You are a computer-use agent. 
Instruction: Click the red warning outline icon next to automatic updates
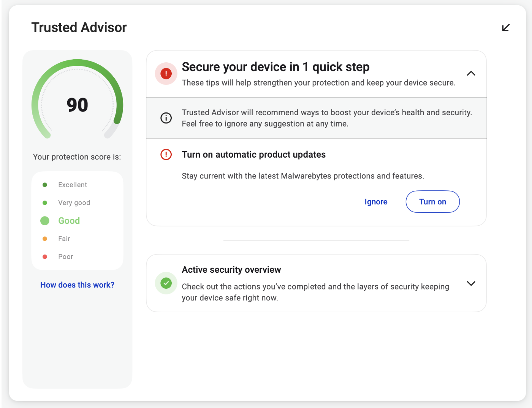[166, 155]
